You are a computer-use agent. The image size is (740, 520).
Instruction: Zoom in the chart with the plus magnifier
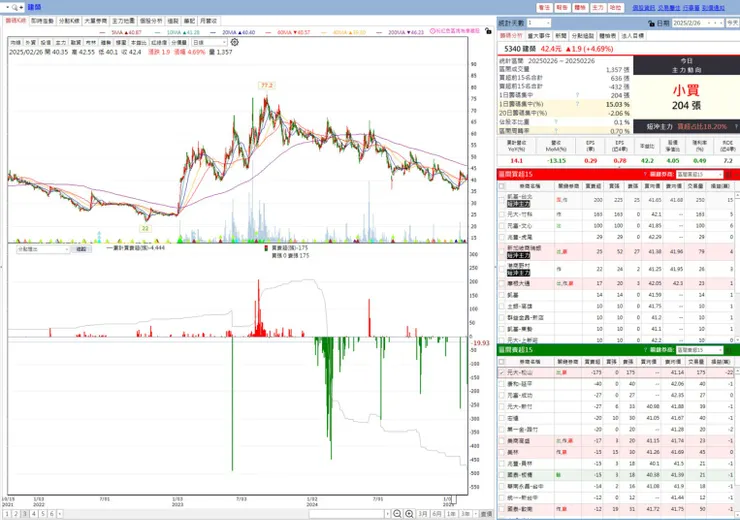coord(409,514)
